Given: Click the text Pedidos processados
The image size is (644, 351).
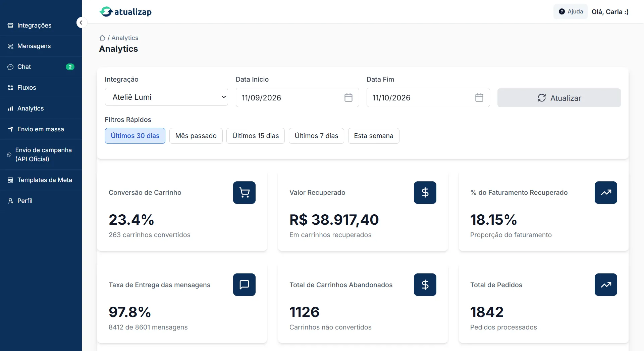Looking at the screenshot, I should tap(503, 327).
